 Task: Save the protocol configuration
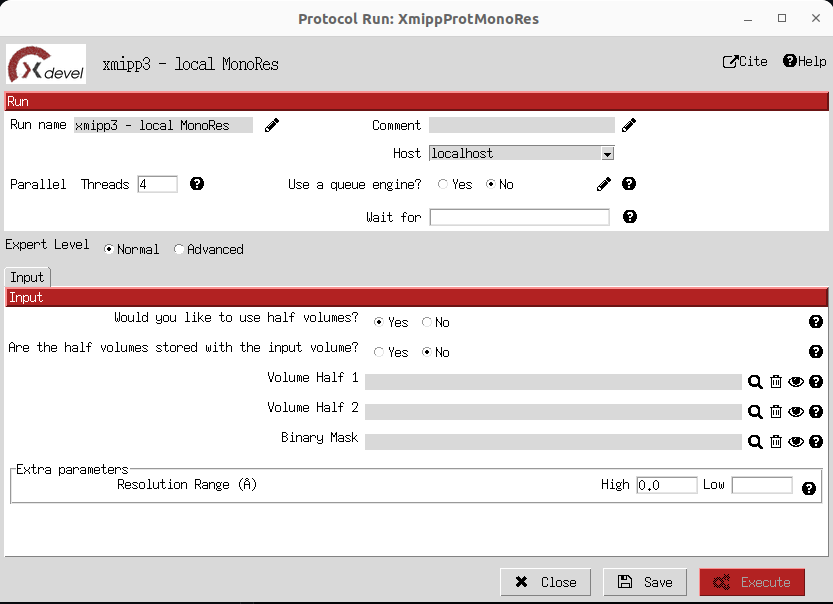click(x=644, y=581)
